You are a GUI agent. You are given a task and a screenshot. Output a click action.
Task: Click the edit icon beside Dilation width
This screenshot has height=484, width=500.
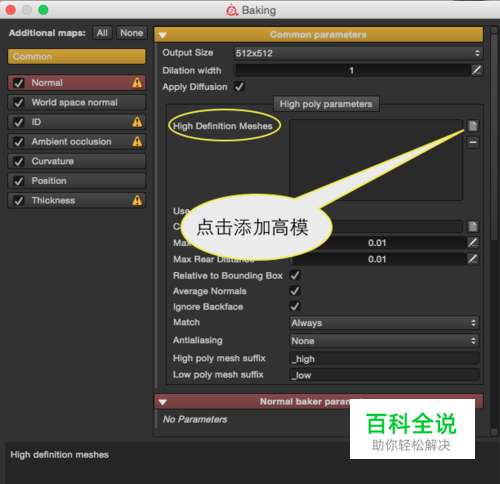[477, 70]
